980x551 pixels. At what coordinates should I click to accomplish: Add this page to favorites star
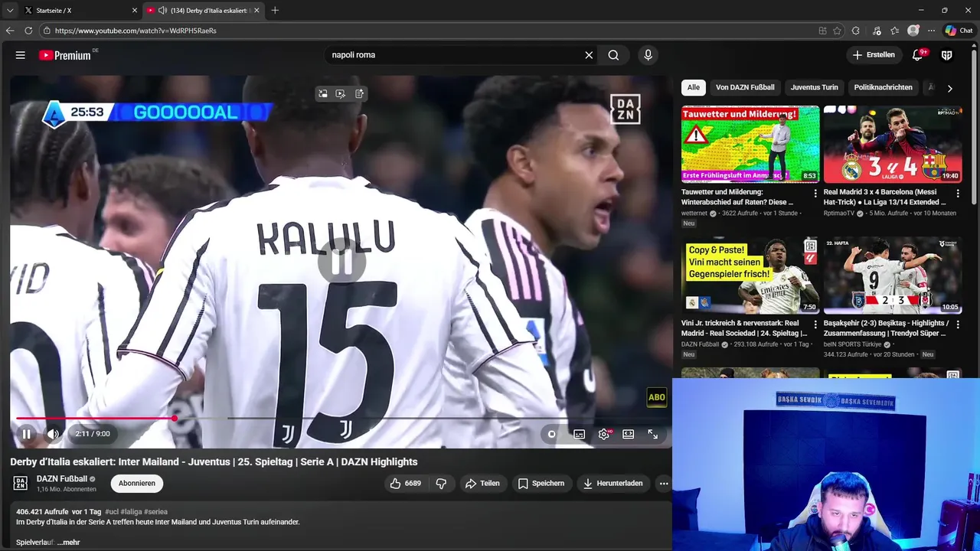[837, 31]
